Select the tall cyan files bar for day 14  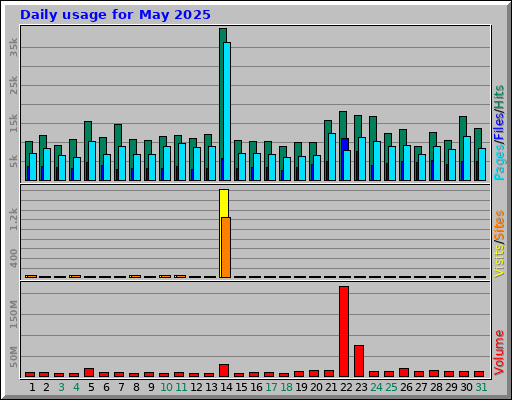click(227, 111)
